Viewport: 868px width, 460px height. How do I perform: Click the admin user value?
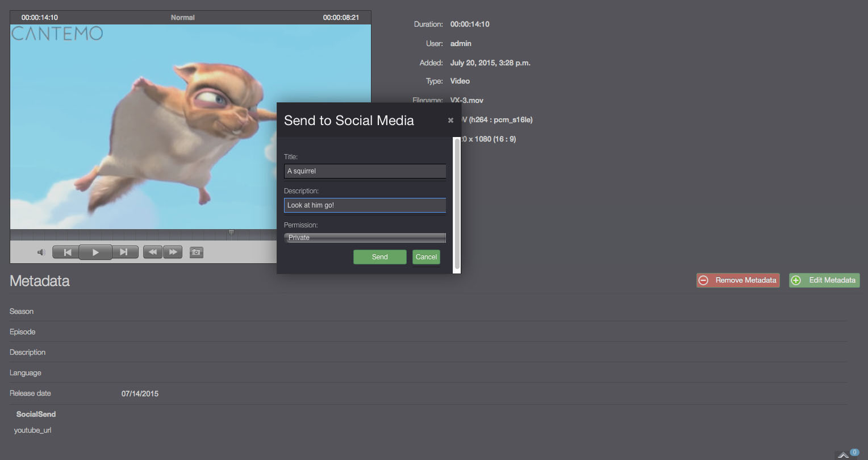pyautogui.click(x=461, y=44)
